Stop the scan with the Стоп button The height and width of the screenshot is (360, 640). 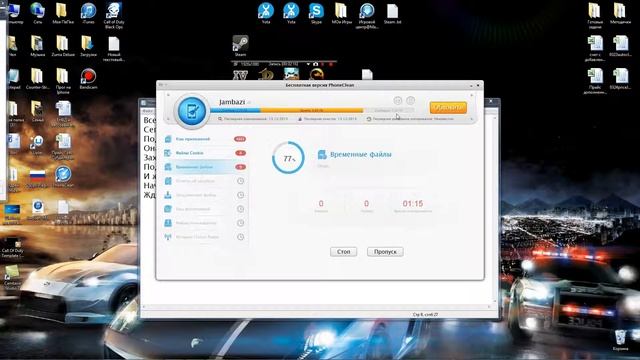click(343, 252)
